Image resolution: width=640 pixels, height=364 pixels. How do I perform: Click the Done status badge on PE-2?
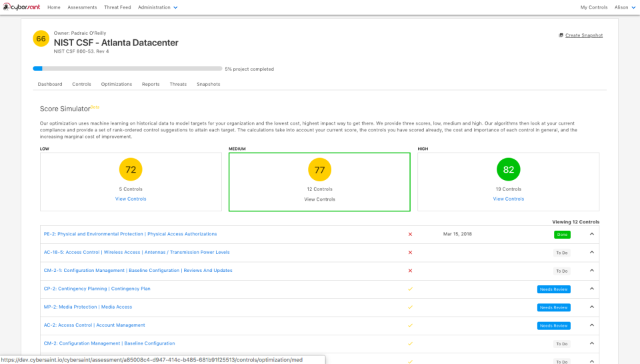(x=562, y=235)
